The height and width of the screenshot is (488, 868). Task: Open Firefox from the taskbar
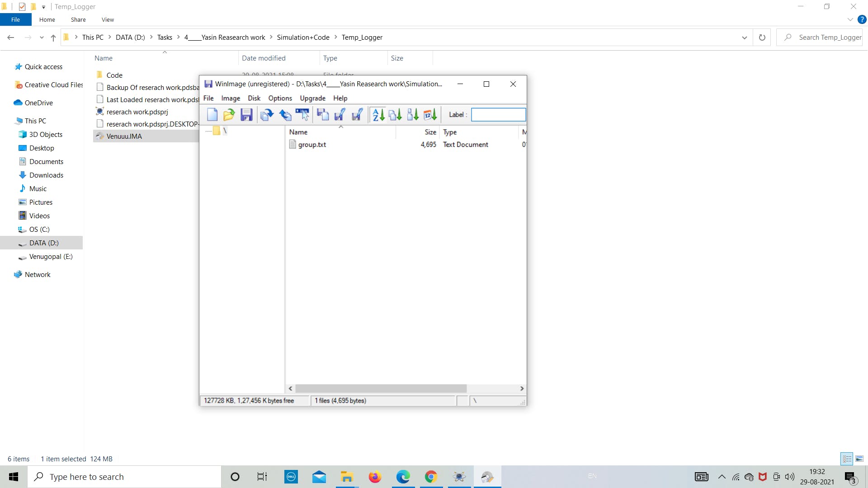coord(375,477)
